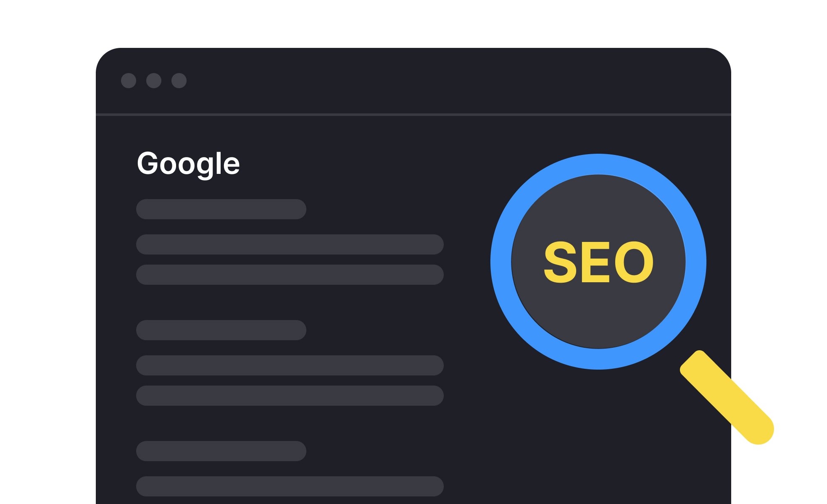Open the first search result title bar
Viewport: 827px width, 504px height.
click(x=221, y=209)
